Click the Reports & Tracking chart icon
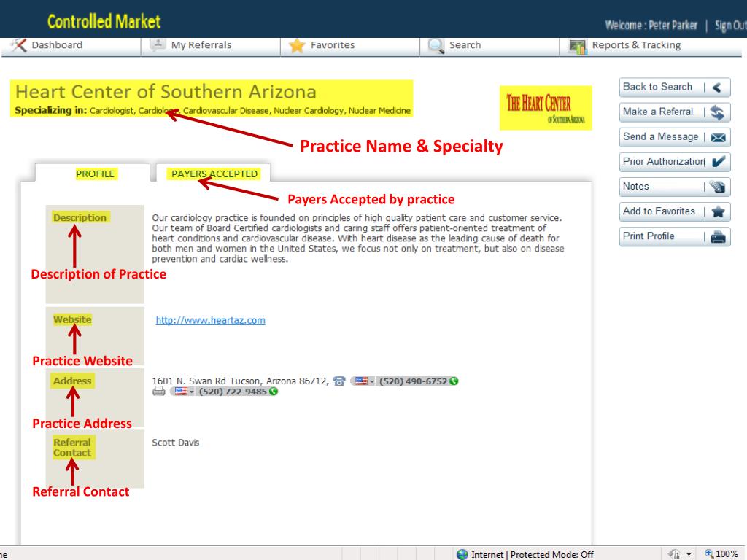Viewport: 747px width, 560px height. 578,46
